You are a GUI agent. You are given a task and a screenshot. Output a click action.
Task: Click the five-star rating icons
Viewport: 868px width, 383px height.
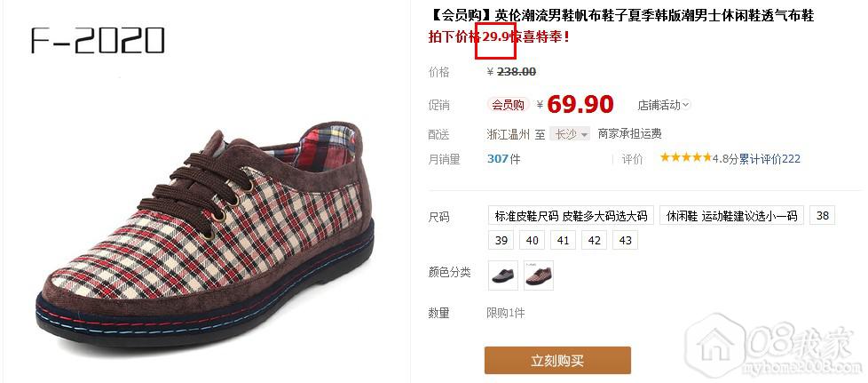(x=685, y=158)
